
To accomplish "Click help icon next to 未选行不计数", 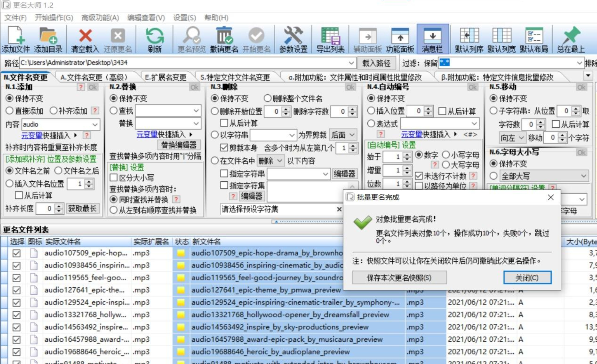I will click(473, 176).
